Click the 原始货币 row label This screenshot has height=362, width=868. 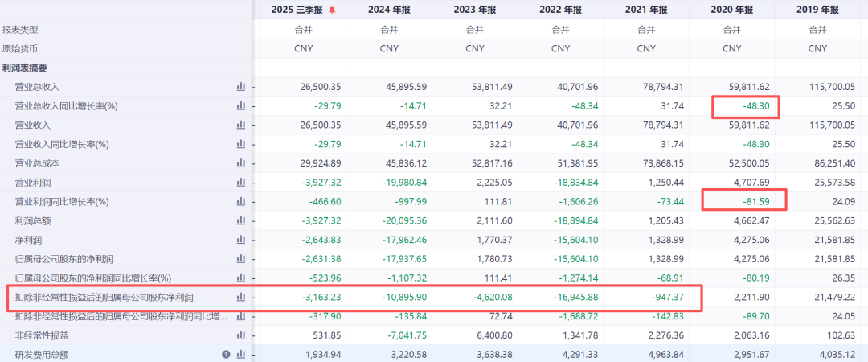tap(20, 49)
